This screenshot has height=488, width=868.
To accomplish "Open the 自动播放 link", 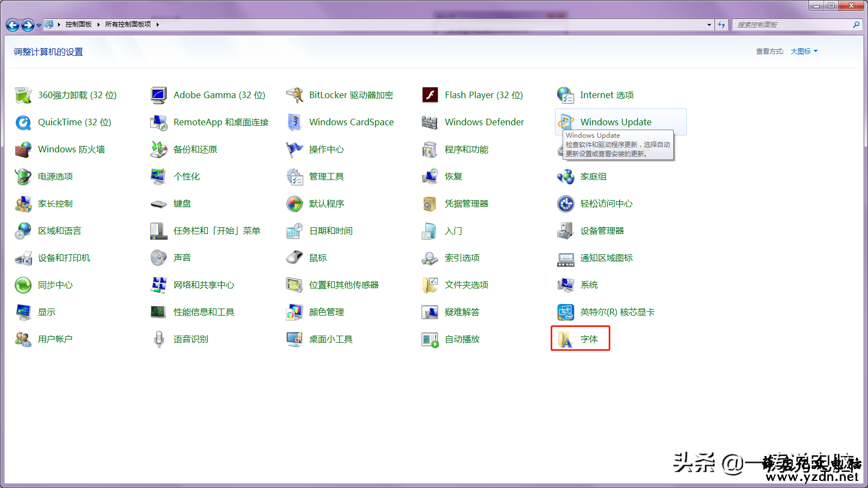I will (x=462, y=339).
